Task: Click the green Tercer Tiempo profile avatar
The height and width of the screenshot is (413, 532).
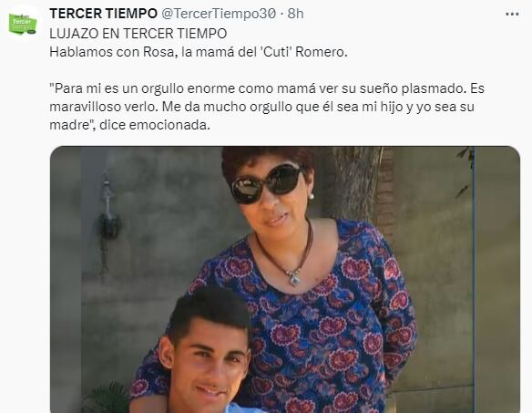Action: click(x=23, y=23)
